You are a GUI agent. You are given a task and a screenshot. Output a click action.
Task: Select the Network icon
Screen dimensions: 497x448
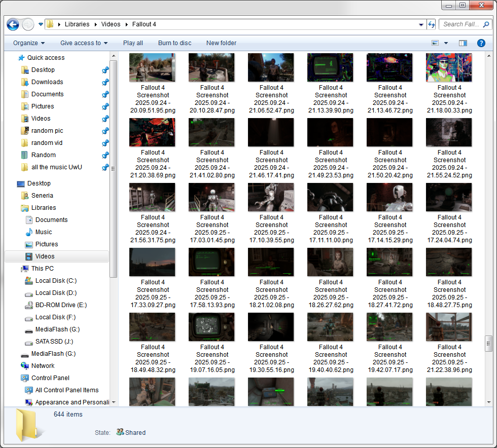pyautogui.click(x=25, y=365)
